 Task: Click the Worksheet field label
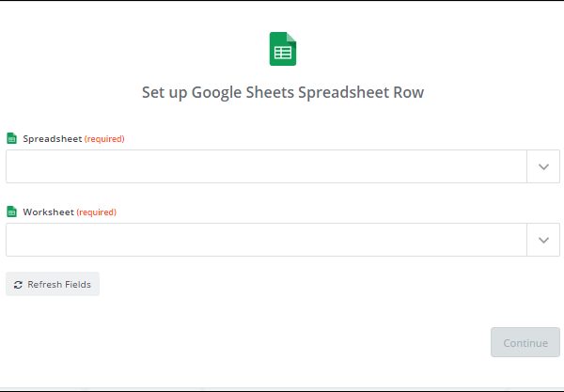point(49,212)
